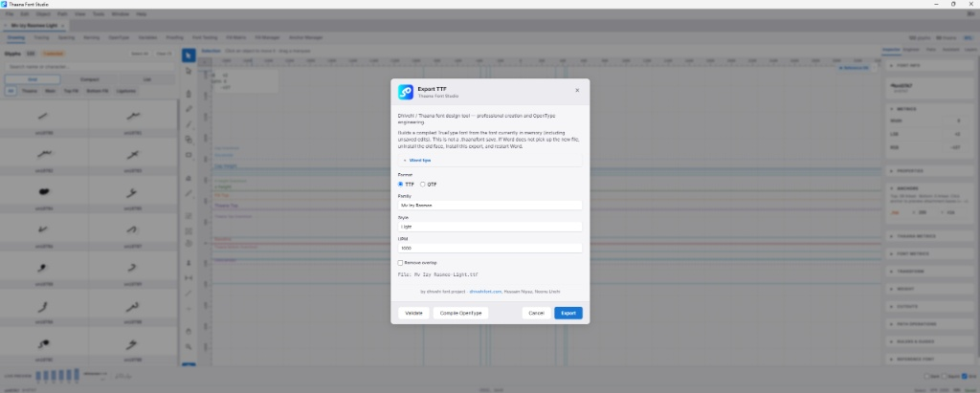Screen dimensions: 980x393
Task: Switch glyph view to List
Action: click(x=146, y=79)
